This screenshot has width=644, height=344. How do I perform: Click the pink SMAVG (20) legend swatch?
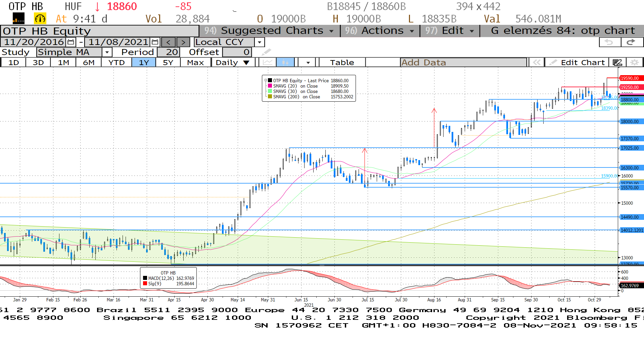[x=270, y=86]
